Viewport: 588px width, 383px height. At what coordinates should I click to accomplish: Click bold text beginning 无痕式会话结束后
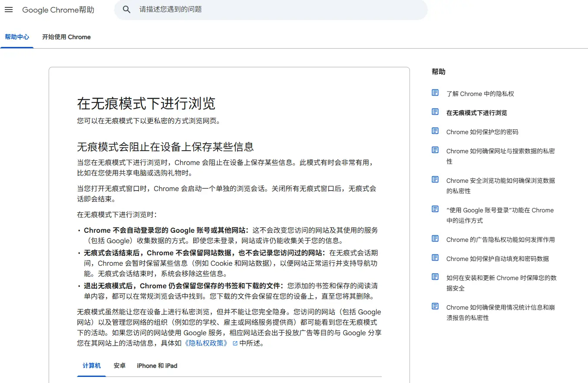click(205, 253)
